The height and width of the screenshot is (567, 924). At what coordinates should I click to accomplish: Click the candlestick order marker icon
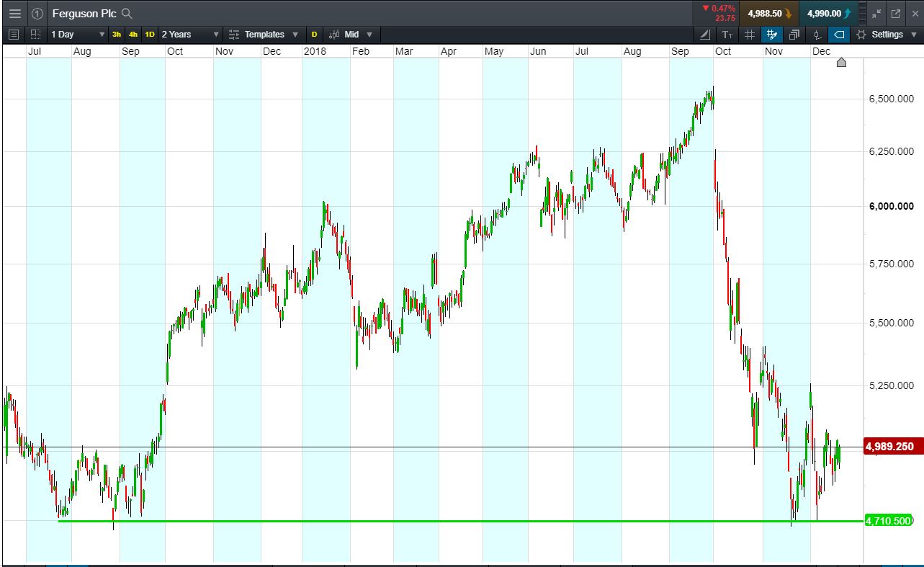[817, 34]
